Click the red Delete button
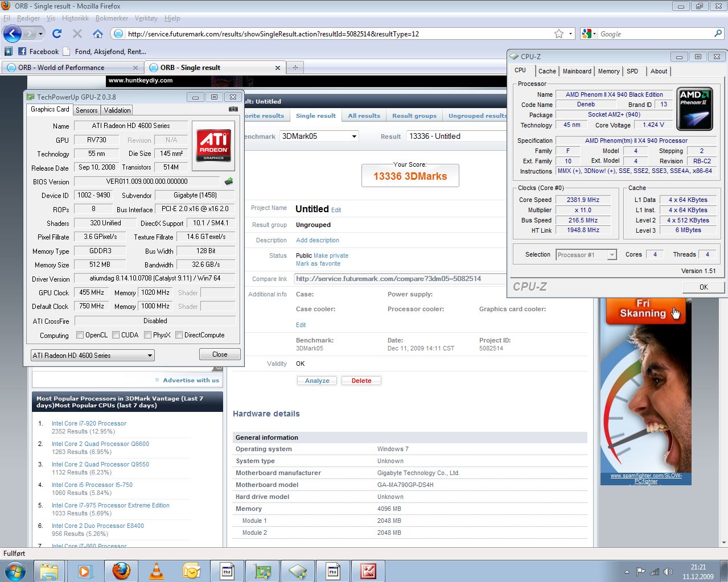The height and width of the screenshot is (582, 728). tap(361, 381)
